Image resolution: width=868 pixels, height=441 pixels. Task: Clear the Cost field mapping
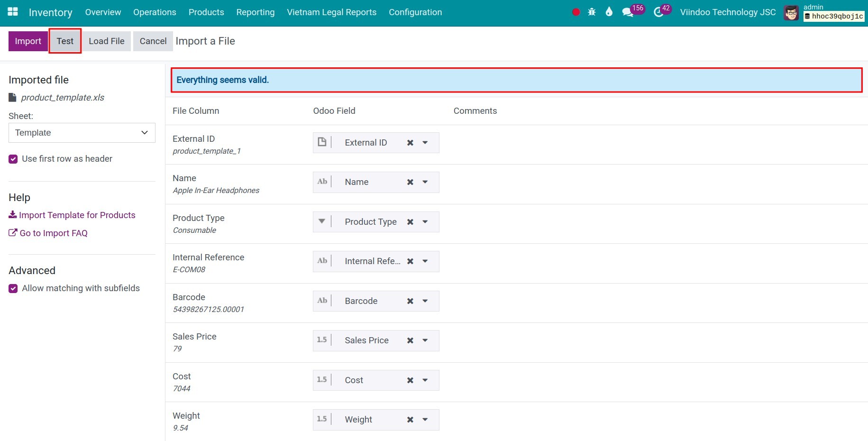pos(411,380)
